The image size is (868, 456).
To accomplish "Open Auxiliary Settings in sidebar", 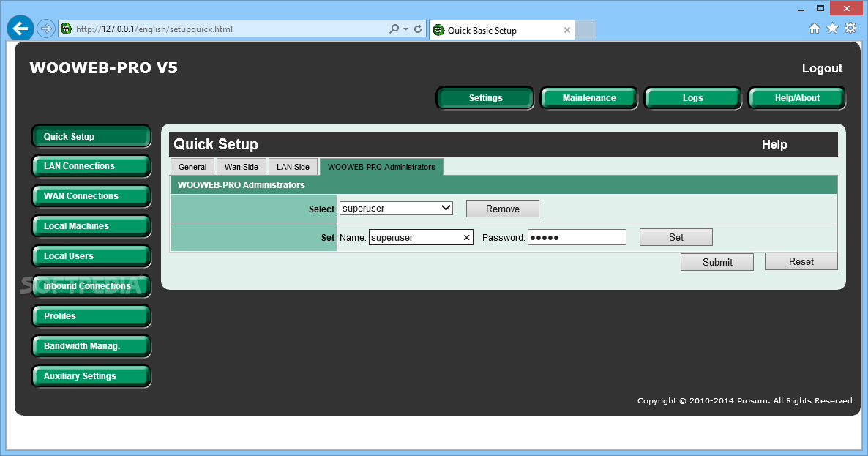I will tap(91, 375).
